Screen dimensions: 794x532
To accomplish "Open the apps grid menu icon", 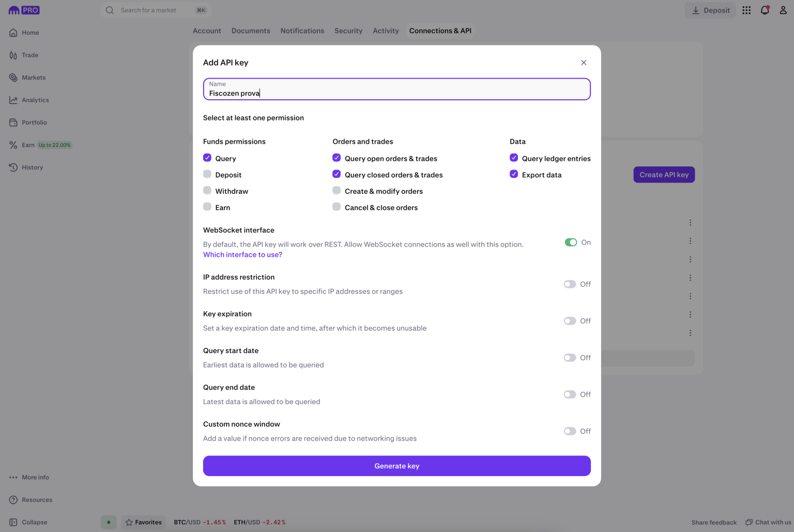I will (746, 10).
